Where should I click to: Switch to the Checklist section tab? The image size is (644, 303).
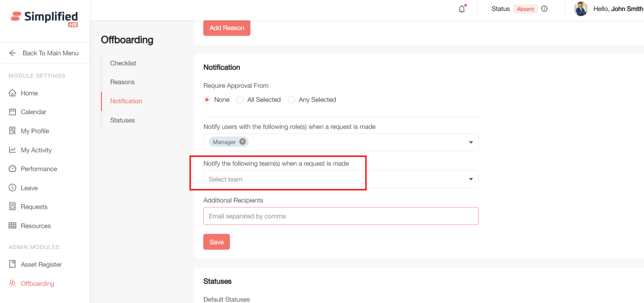coord(123,63)
